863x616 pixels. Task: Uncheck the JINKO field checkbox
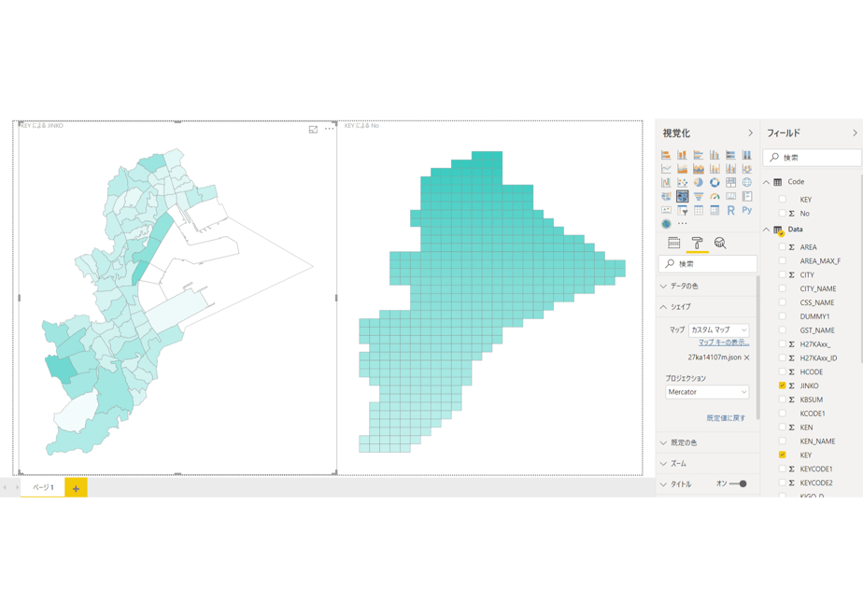point(782,385)
